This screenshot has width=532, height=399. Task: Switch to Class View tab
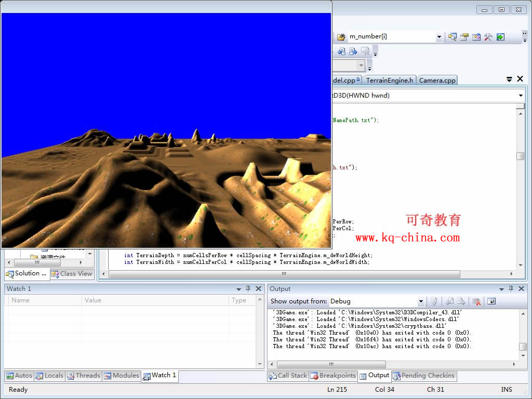(x=72, y=274)
